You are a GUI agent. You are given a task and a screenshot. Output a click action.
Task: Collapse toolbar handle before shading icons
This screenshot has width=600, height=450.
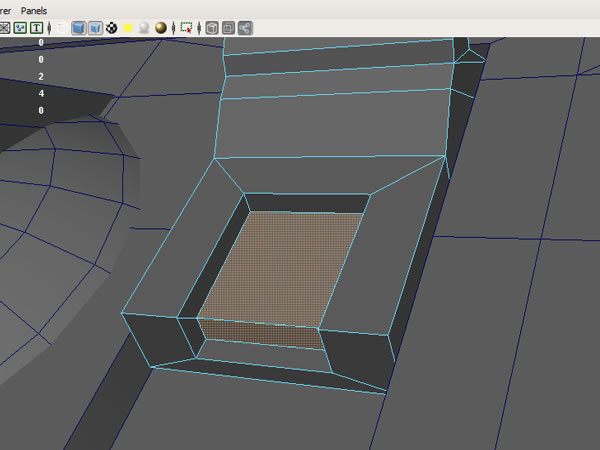point(50,27)
